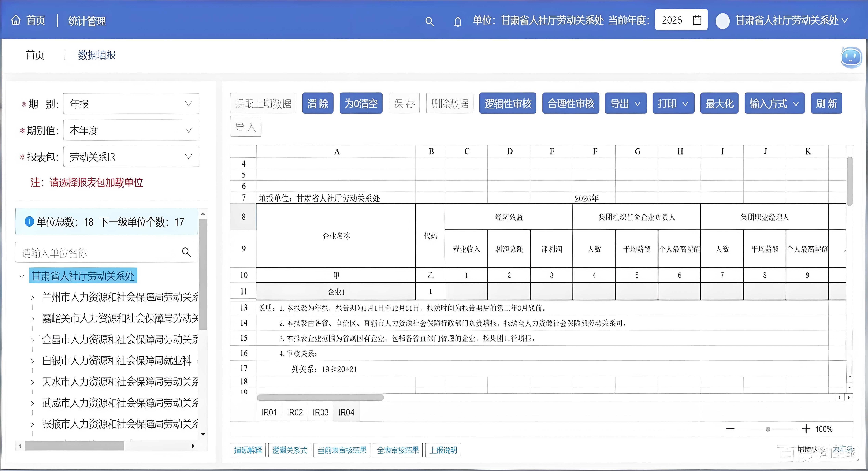Select the IR04 sheet tab
This screenshot has width=868, height=471.
point(346,412)
